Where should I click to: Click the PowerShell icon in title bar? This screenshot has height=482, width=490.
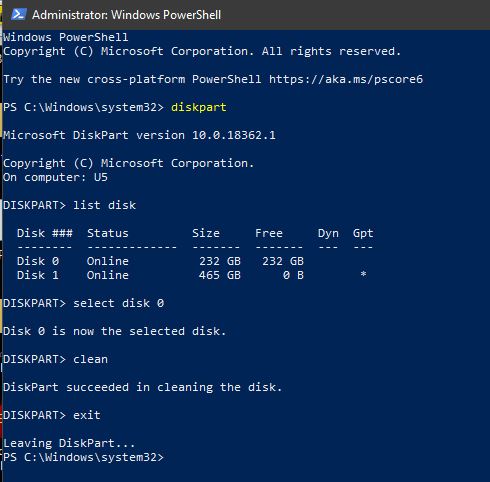19,15
